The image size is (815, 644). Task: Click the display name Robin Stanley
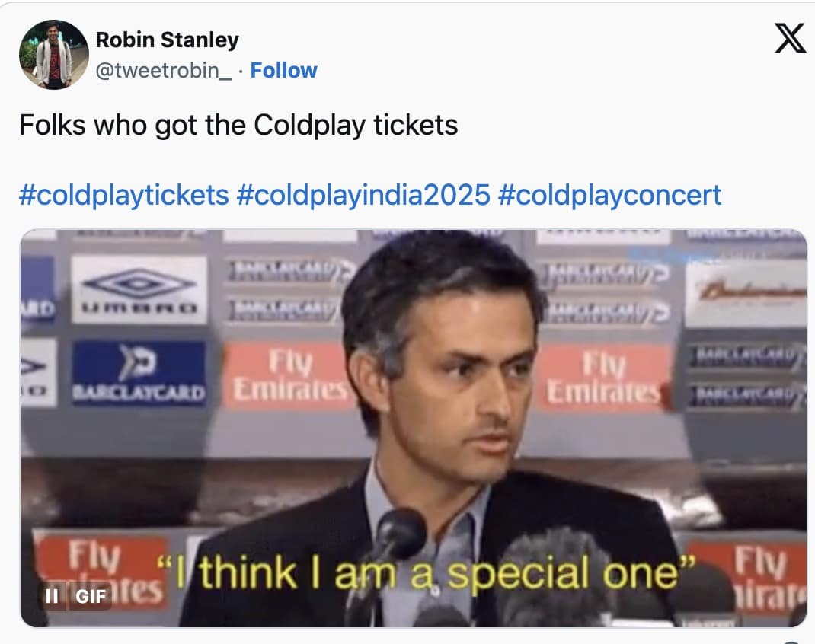tap(167, 40)
